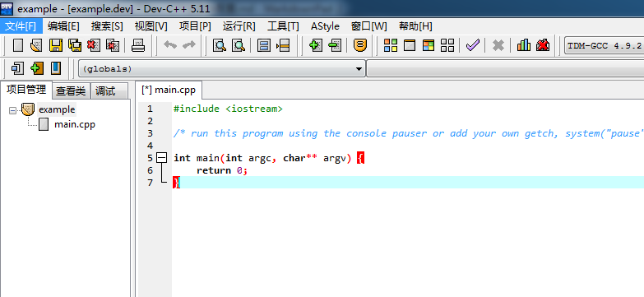Add file to project with green plus
Viewport: 644px width, 297px height.
click(315, 45)
